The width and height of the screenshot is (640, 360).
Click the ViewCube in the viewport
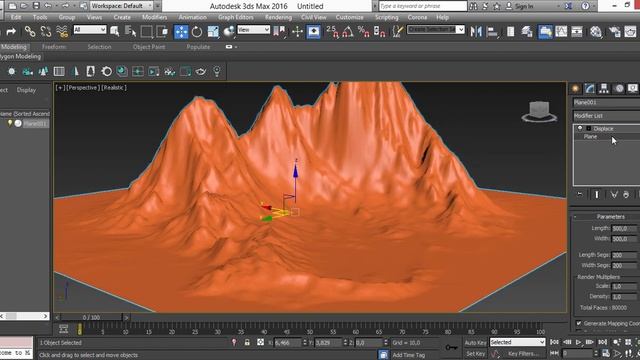click(x=539, y=112)
